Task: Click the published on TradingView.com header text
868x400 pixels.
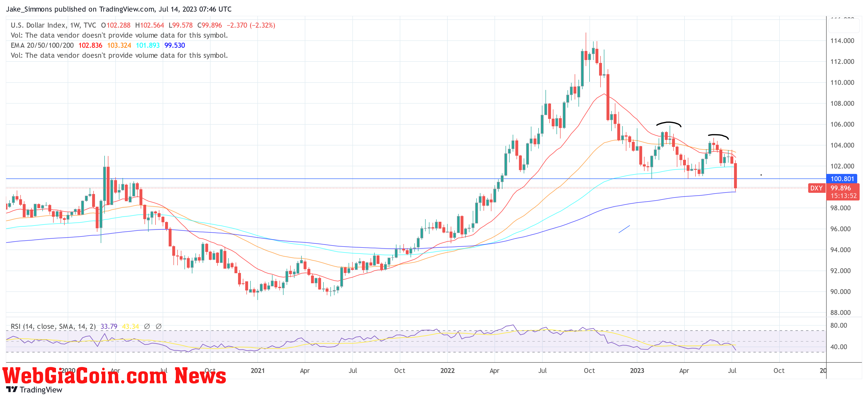Action: pos(119,9)
